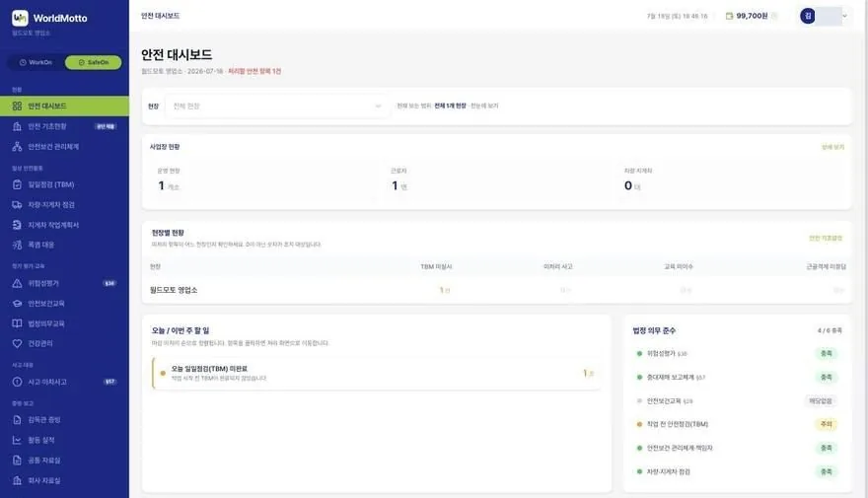This screenshot has width=868, height=498.
Task: Click the TBM 미실시 1건 cell
Action: coord(445,290)
